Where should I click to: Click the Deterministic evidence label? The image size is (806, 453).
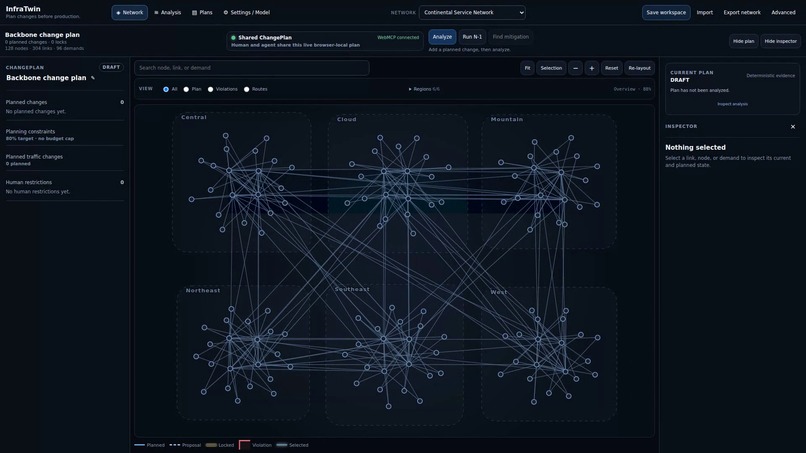770,76
